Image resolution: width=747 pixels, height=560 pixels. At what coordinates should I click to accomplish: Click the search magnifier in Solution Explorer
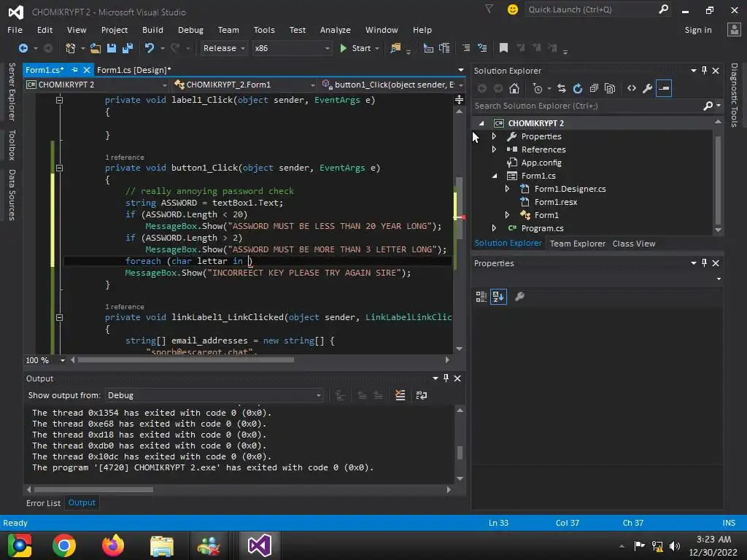tap(708, 106)
